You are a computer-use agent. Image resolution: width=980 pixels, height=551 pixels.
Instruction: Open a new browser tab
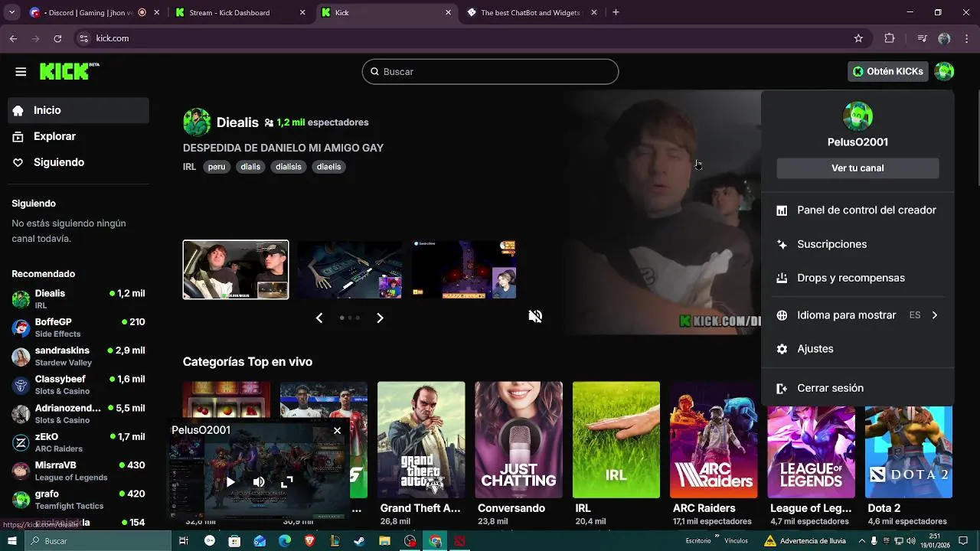[616, 12]
